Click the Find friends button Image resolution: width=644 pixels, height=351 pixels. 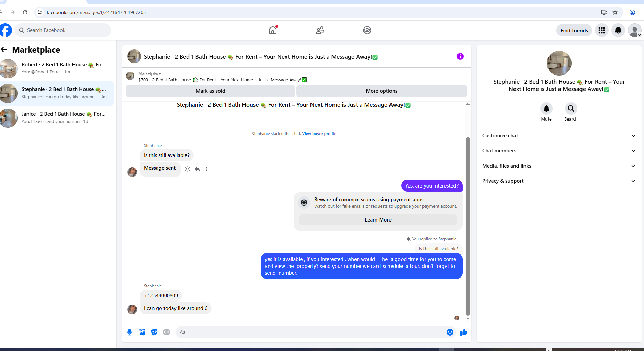[x=574, y=30]
